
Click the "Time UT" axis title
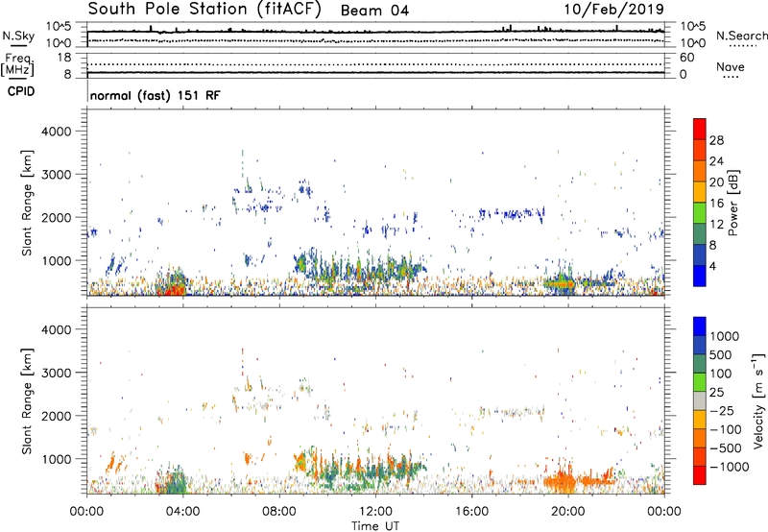pos(375,526)
